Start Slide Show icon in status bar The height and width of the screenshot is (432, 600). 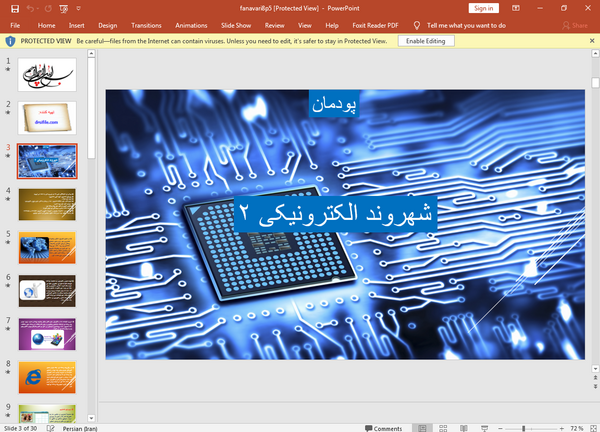[484, 428]
